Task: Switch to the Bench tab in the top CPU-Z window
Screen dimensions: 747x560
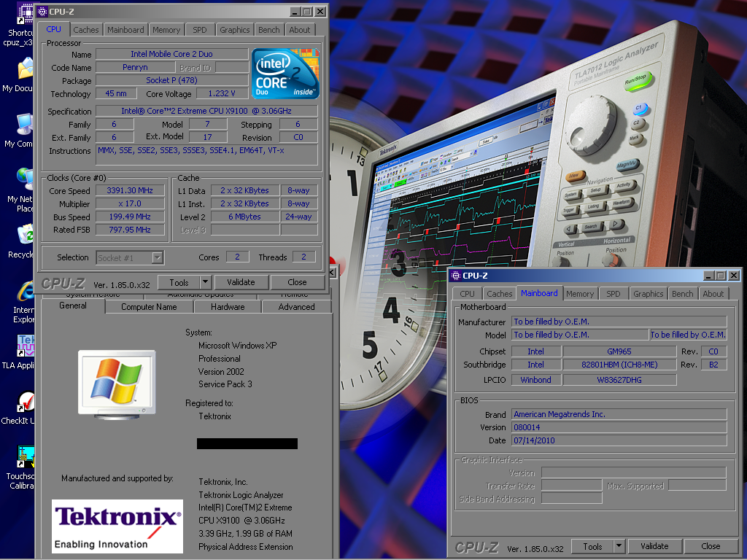Action: point(269,30)
